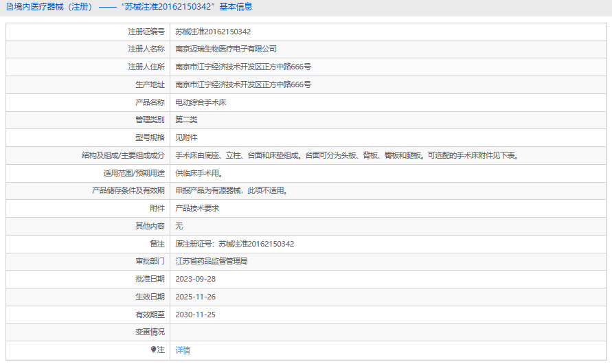Select the 产品储存条件及有效期 label

click(128, 190)
